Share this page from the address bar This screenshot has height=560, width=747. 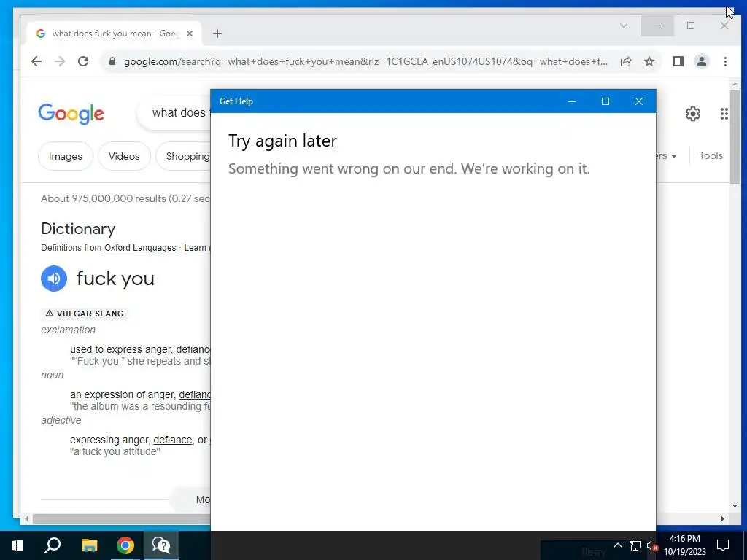click(x=625, y=61)
